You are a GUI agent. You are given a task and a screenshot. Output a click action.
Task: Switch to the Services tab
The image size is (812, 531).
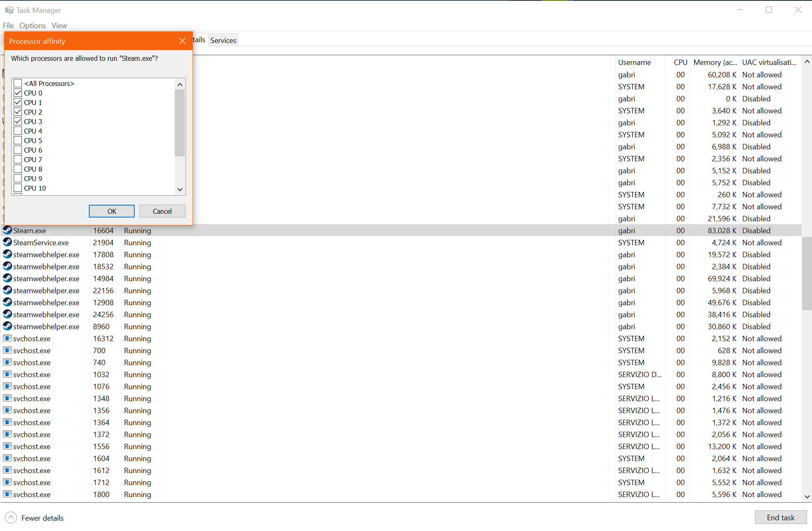click(x=223, y=40)
